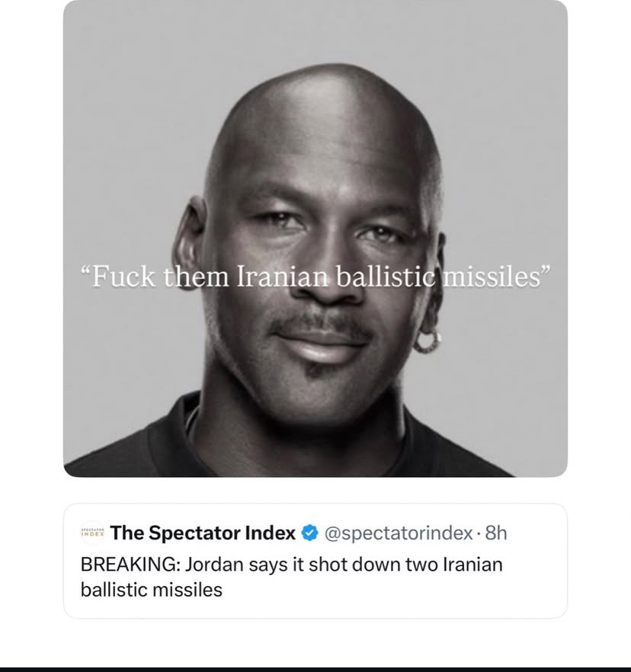Click the black bar at screen bottom
The image size is (631, 672).
point(315,668)
